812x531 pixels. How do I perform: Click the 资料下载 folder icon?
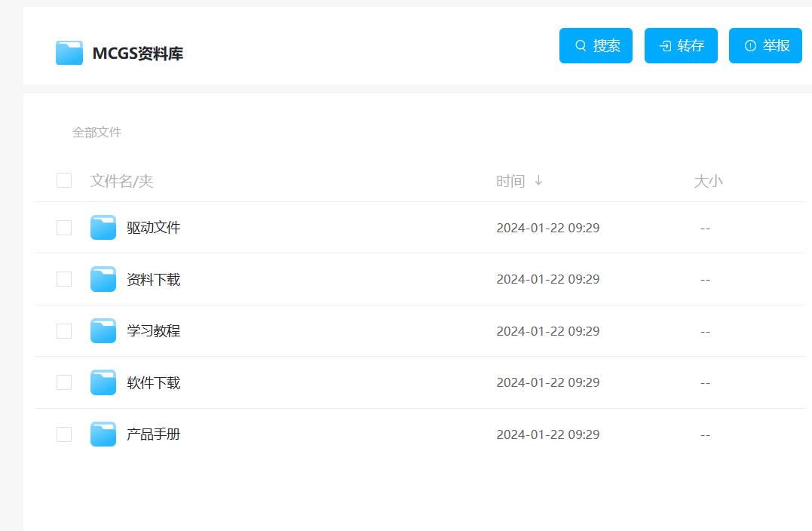click(103, 279)
